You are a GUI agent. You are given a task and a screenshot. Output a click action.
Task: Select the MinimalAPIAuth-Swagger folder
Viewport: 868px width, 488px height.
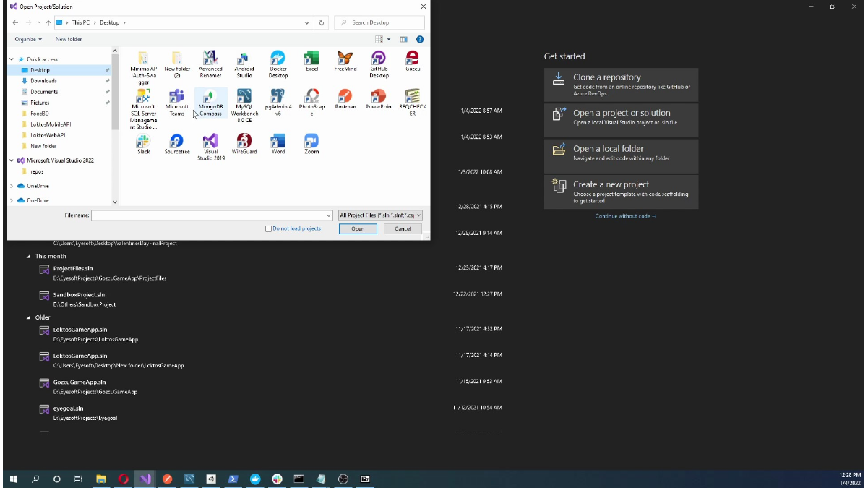tap(143, 68)
